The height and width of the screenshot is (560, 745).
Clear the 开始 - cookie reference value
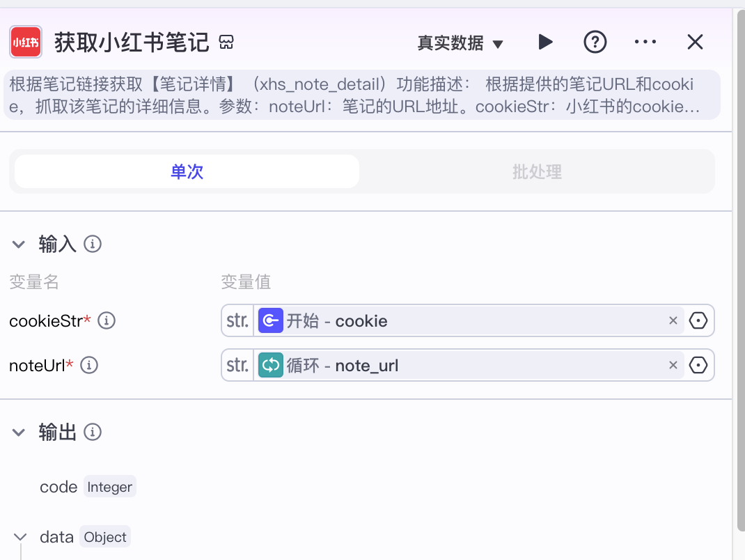673,321
